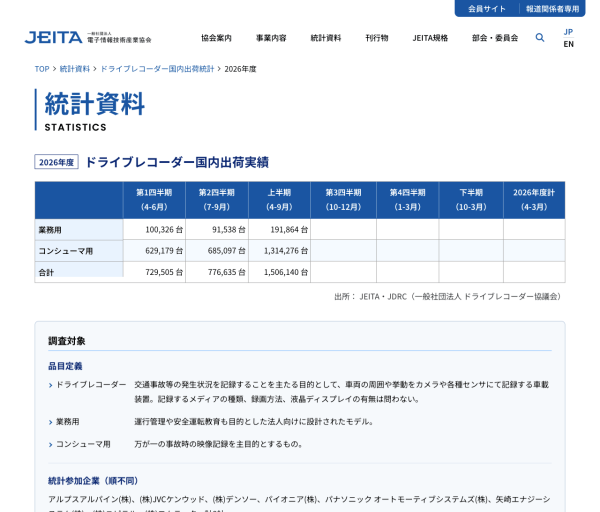Click the 調査対象 heading
The height and width of the screenshot is (512, 600).
(x=67, y=341)
